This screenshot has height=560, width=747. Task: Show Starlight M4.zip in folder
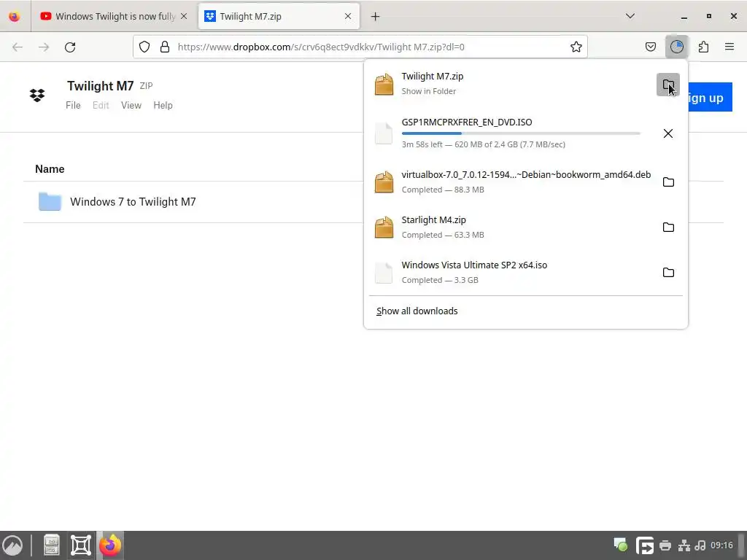(x=668, y=227)
